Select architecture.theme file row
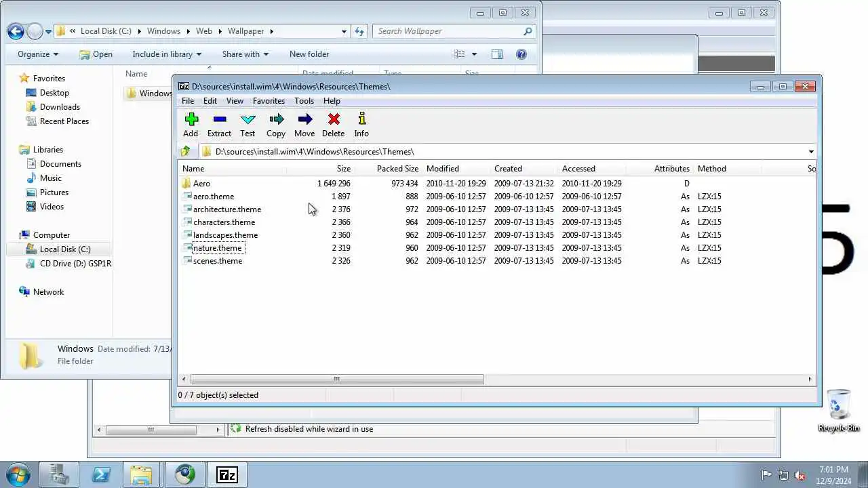868x488 pixels. pos(498,209)
